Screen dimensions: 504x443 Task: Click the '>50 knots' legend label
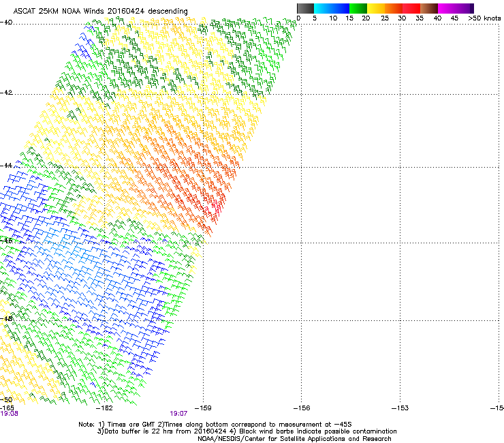click(x=484, y=18)
